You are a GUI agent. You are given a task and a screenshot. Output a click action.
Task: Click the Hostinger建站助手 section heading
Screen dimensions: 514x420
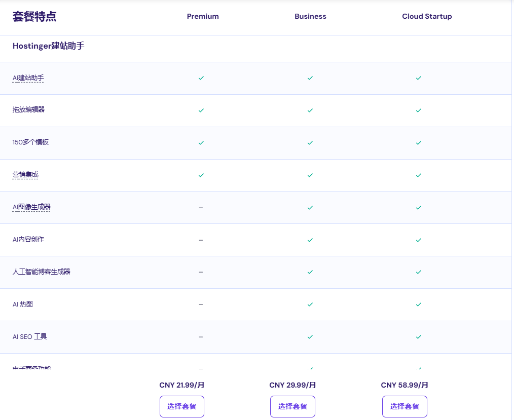(x=49, y=45)
